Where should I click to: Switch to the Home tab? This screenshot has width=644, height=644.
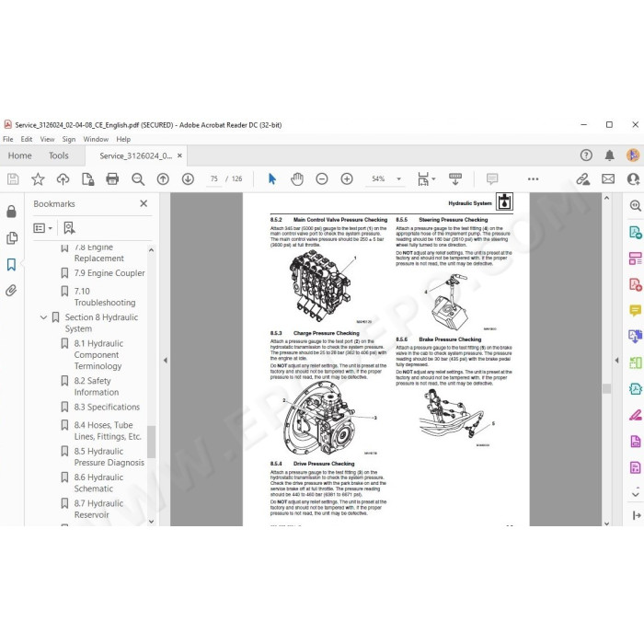click(x=19, y=155)
